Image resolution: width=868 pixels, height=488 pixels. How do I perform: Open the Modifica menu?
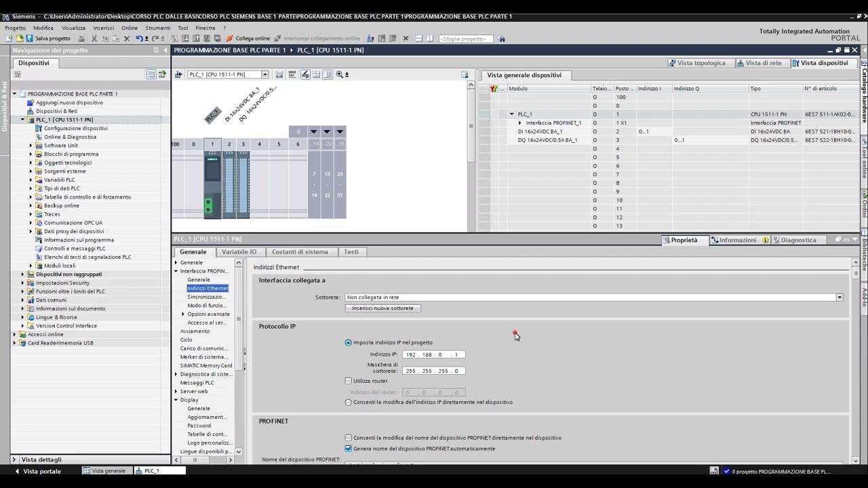click(x=43, y=28)
